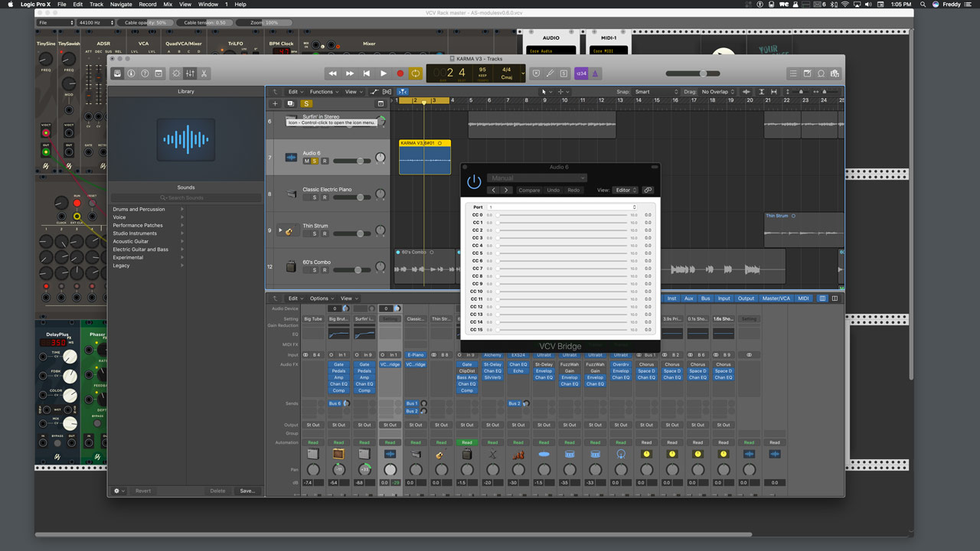Click the duplicate track button
The width and height of the screenshot is (980, 551).
coord(290,103)
